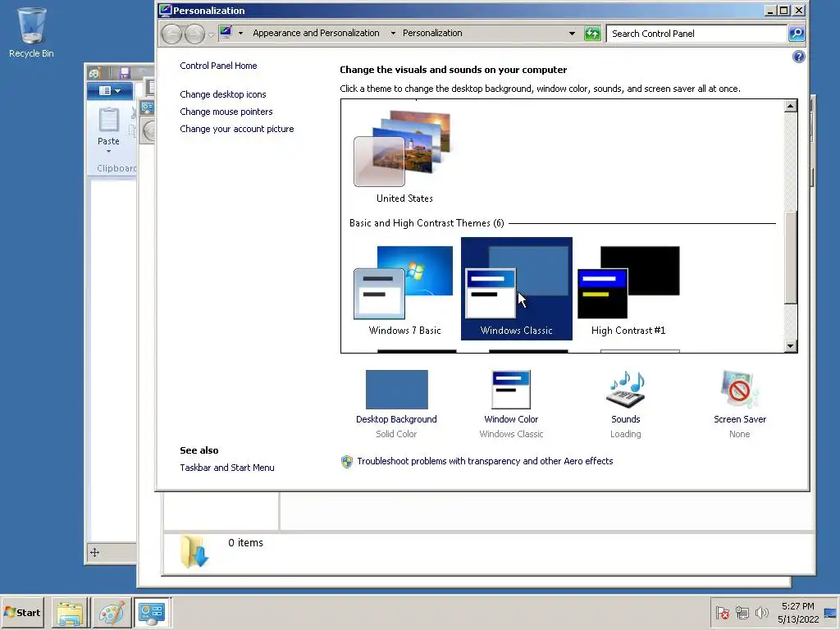Click the volume speaker tray icon
The width and height of the screenshot is (840, 630).
761,612
